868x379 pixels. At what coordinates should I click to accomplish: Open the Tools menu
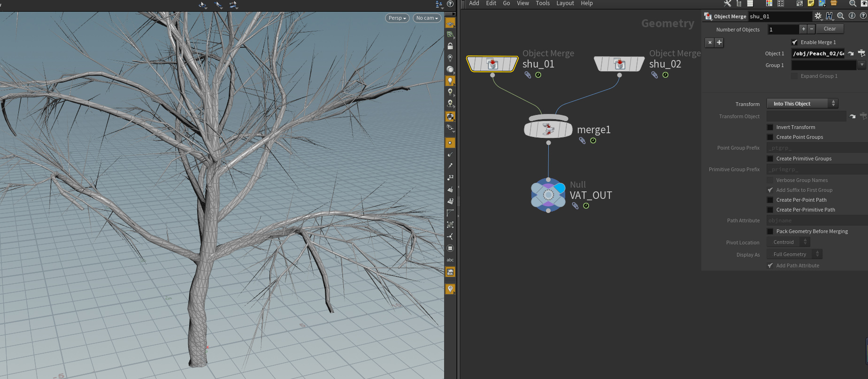point(543,3)
